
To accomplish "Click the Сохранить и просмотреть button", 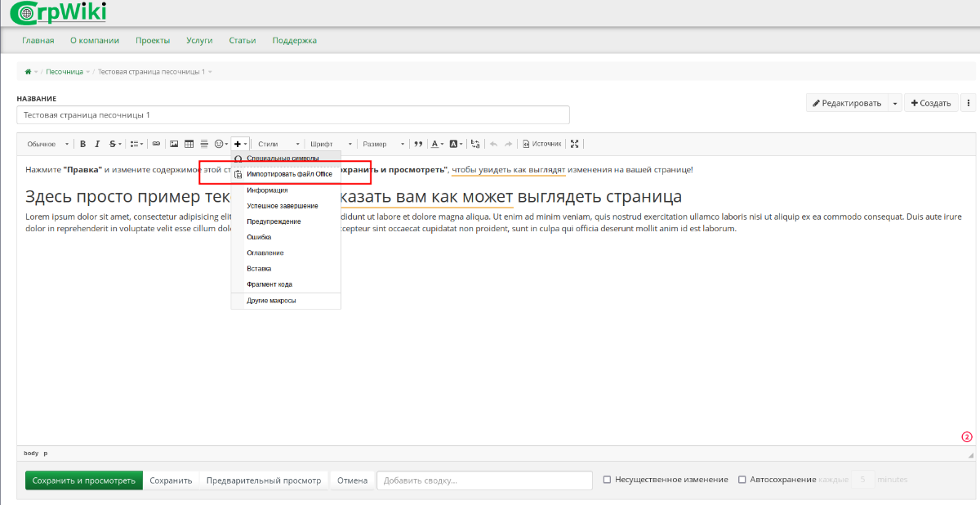I will point(84,480).
